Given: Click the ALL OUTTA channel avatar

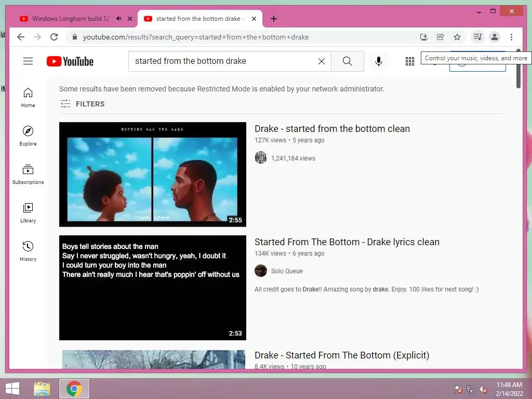Looking at the screenshot, I should (261, 157).
